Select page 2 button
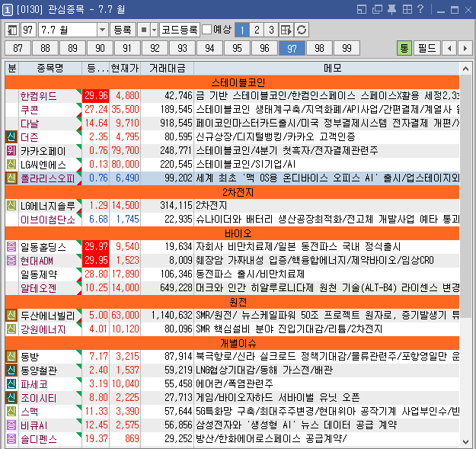The image size is (476, 449). click(257, 30)
